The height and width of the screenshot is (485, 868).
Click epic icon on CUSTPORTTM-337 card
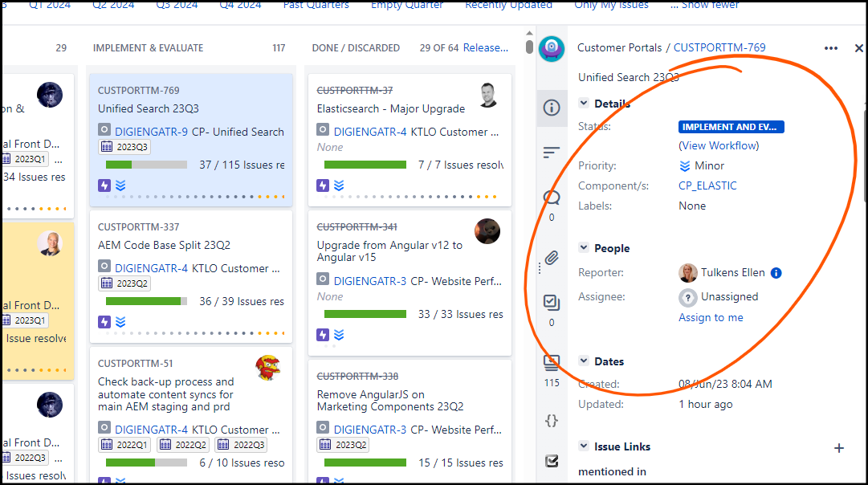(104, 322)
